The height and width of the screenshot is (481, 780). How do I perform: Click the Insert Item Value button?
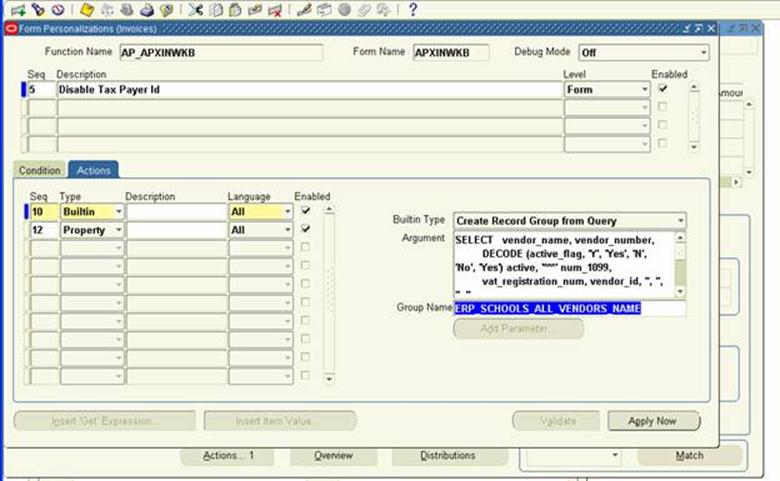280,421
